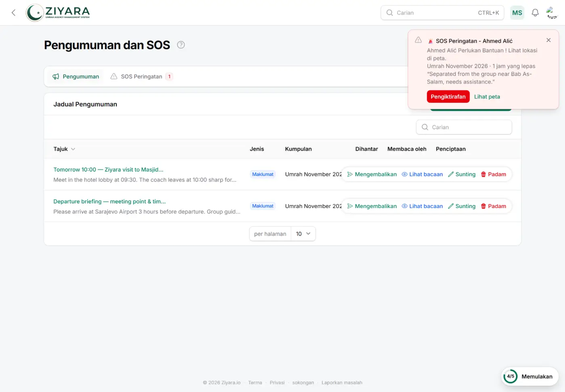
Task: Open the Tomorrow 10:00 Ziyara visit title
Action: click(x=109, y=169)
